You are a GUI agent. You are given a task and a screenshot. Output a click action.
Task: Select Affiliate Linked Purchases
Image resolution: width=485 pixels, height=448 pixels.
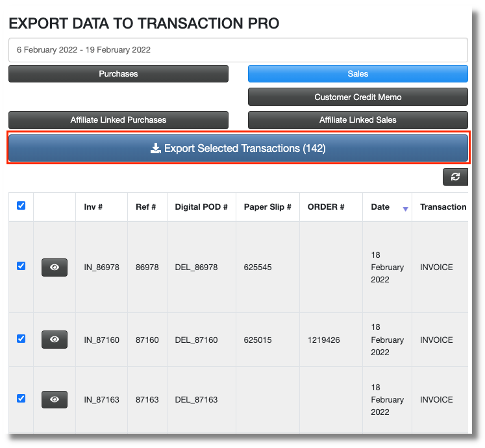118,120
